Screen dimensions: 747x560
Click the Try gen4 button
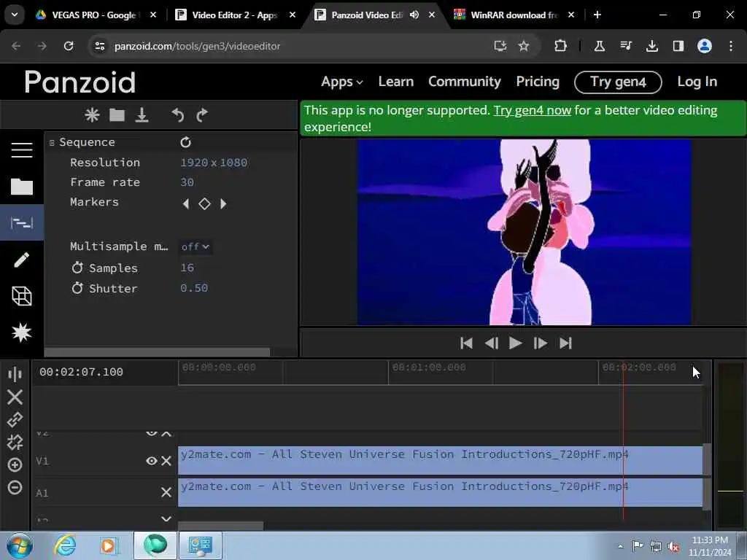[618, 82]
